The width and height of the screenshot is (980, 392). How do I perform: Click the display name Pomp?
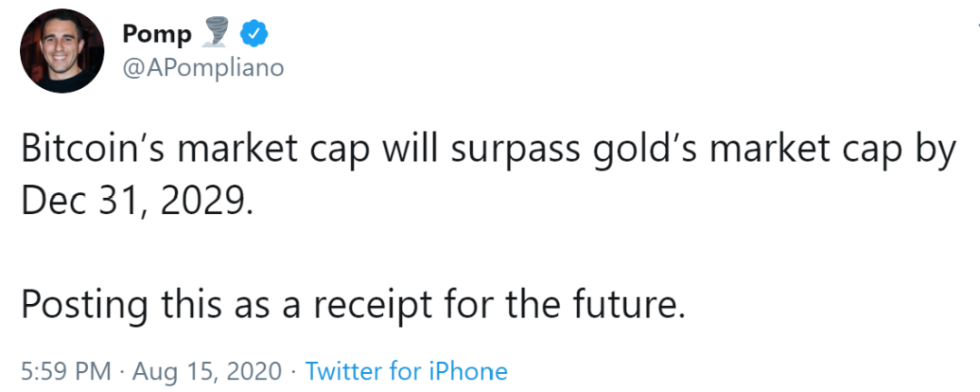click(156, 34)
